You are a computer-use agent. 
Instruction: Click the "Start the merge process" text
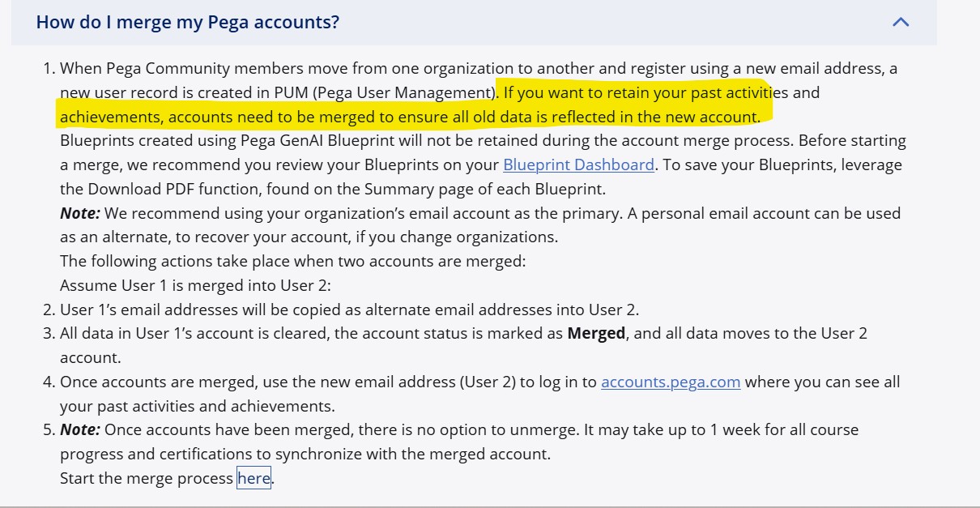coord(146,478)
